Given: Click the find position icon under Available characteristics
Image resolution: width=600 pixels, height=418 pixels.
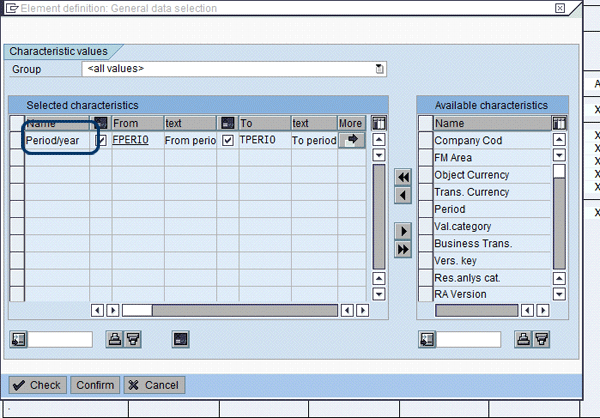Looking at the screenshot, I should tap(425, 340).
